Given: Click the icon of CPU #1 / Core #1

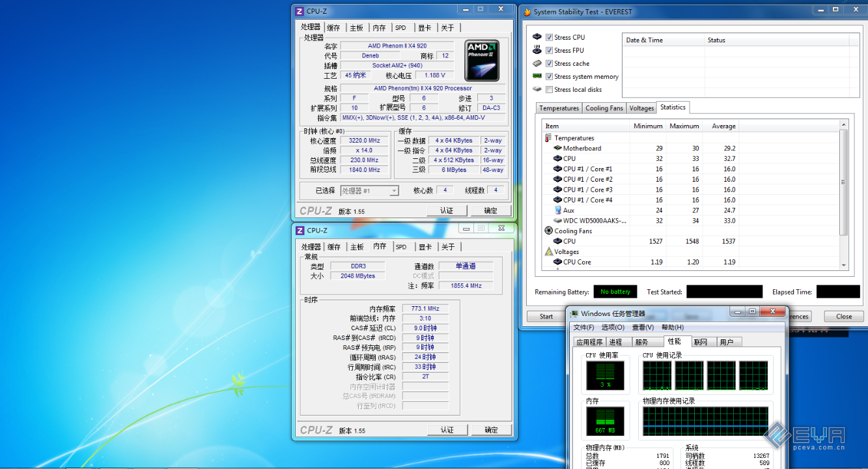Looking at the screenshot, I should tap(557, 169).
